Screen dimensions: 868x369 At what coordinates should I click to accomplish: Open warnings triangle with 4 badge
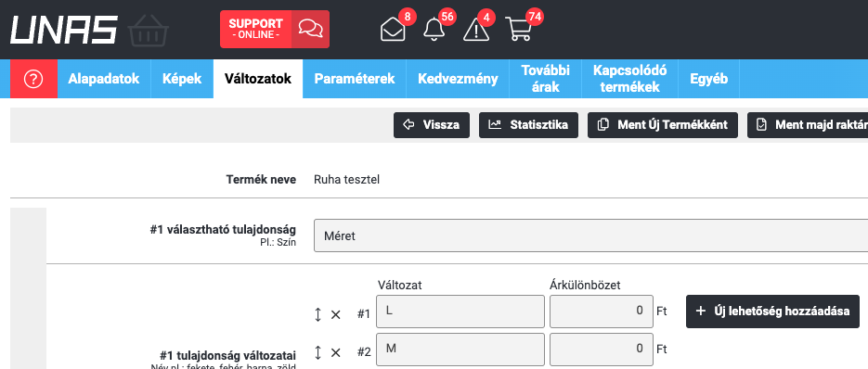pos(476,30)
